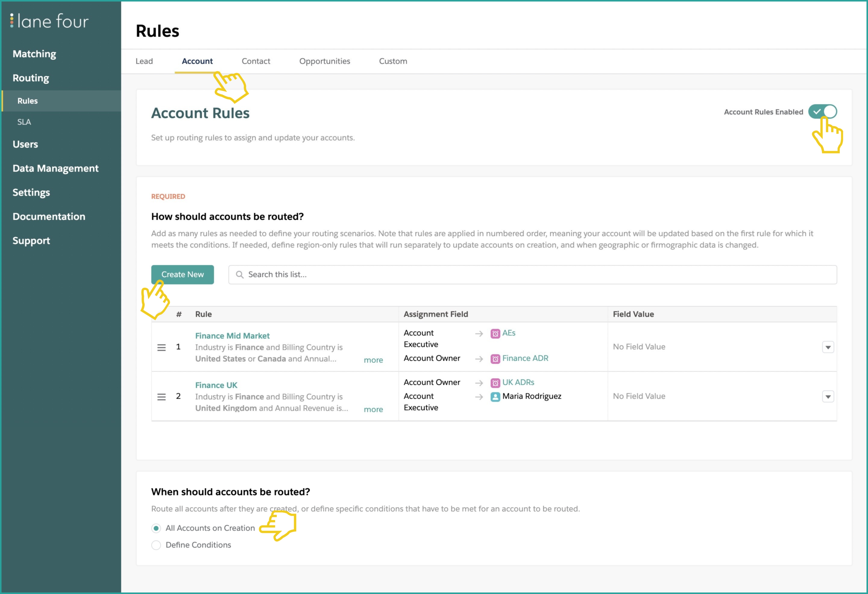Click the drag handle for Finance Mid Market rule
Screen dimensions: 868x594
pyautogui.click(x=161, y=347)
